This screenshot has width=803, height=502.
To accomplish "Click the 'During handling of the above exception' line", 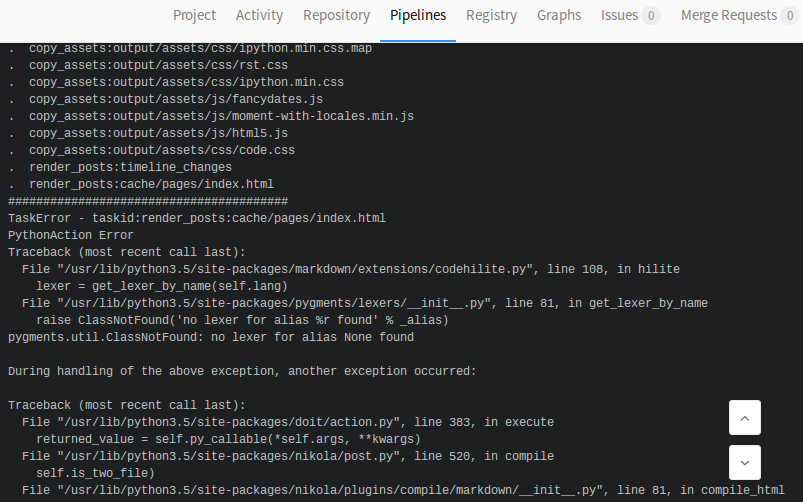I will point(242,371).
